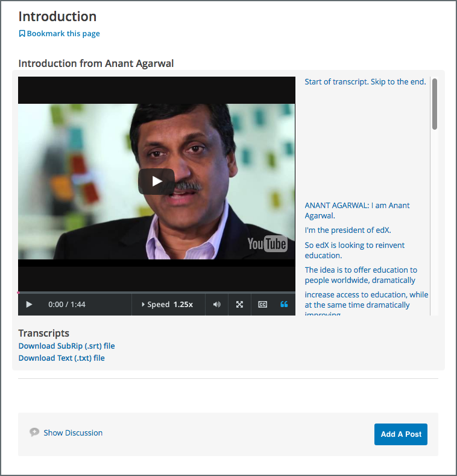Click the 0:00 / 1:44 time display
This screenshot has width=457, height=476.
click(67, 304)
